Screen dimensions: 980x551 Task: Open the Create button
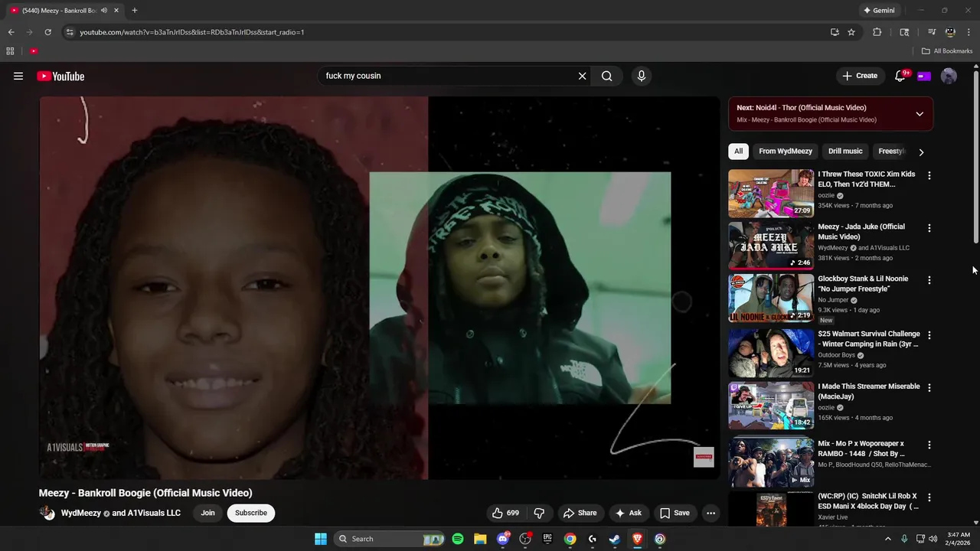[860, 76]
